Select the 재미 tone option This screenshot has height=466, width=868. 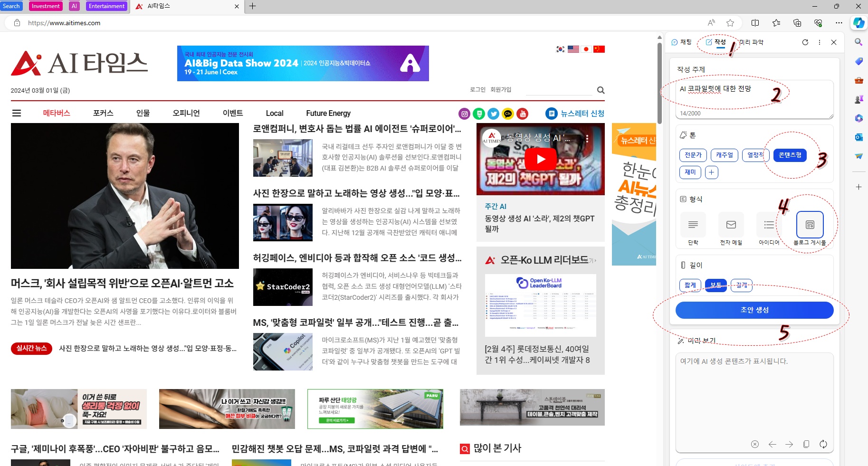coord(690,172)
